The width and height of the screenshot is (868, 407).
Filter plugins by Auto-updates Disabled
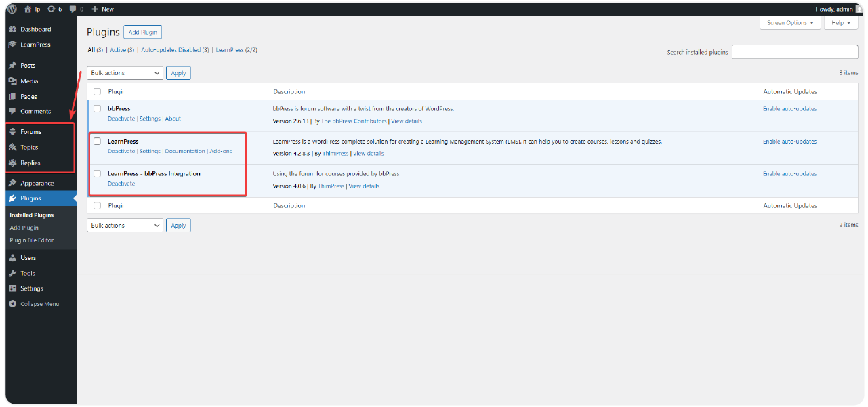pyautogui.click(x=171, y=50)
